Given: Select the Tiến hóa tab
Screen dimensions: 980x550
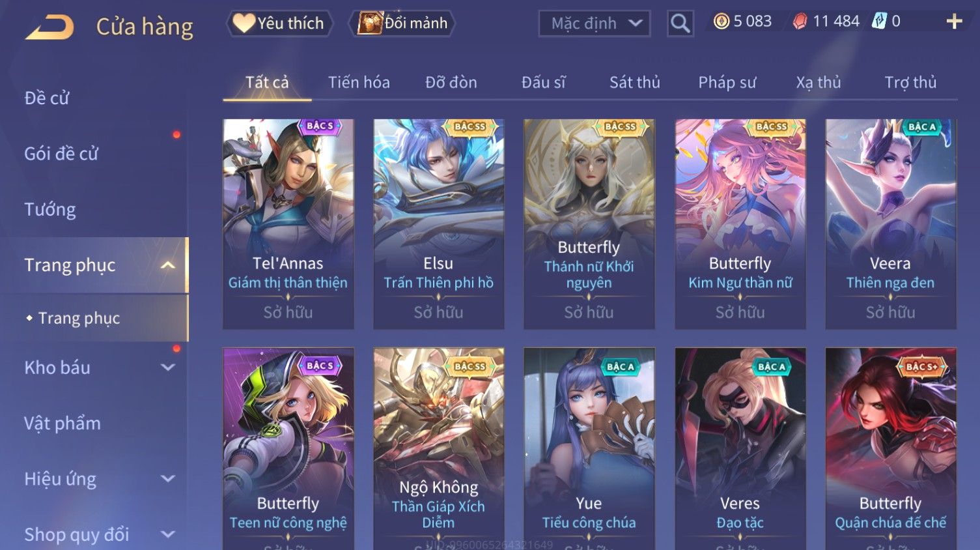Looking at the screenshot, I should tap(359, 83).
